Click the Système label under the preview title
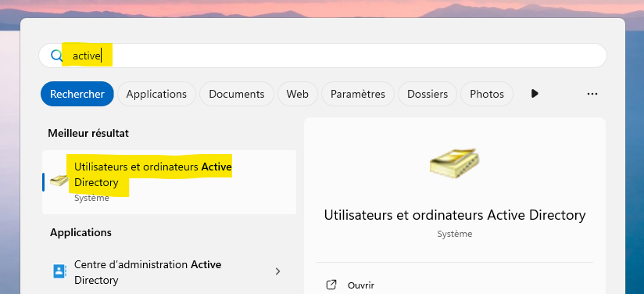Image resolution: width=644 pixels, height=294 pixels. point(455,234)
